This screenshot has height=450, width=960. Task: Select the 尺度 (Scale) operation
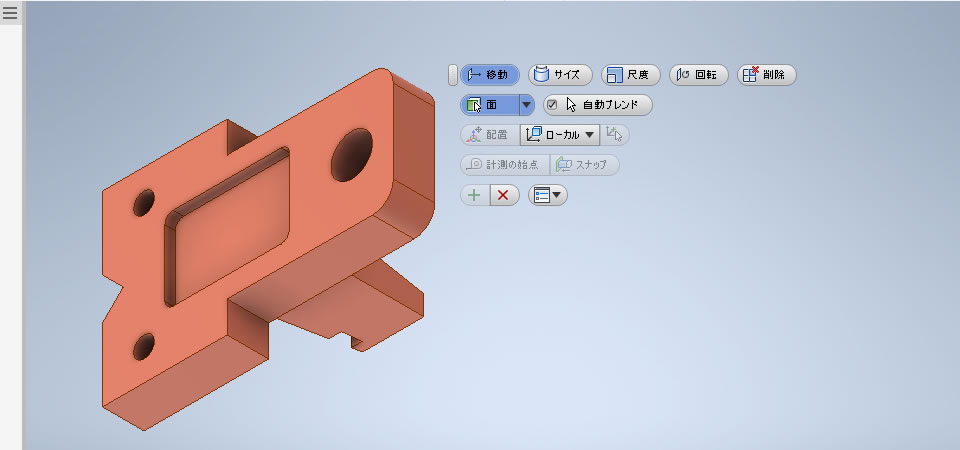[631, 75]
